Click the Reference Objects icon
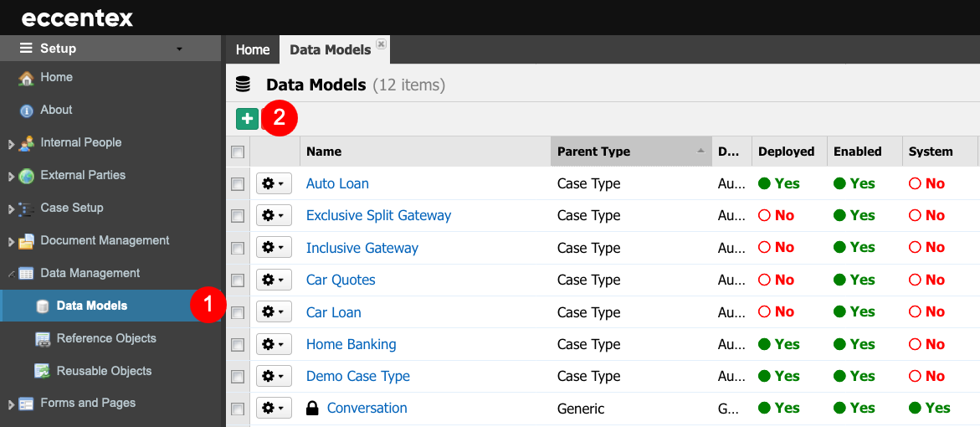980x427 pixels. point(43,339)
